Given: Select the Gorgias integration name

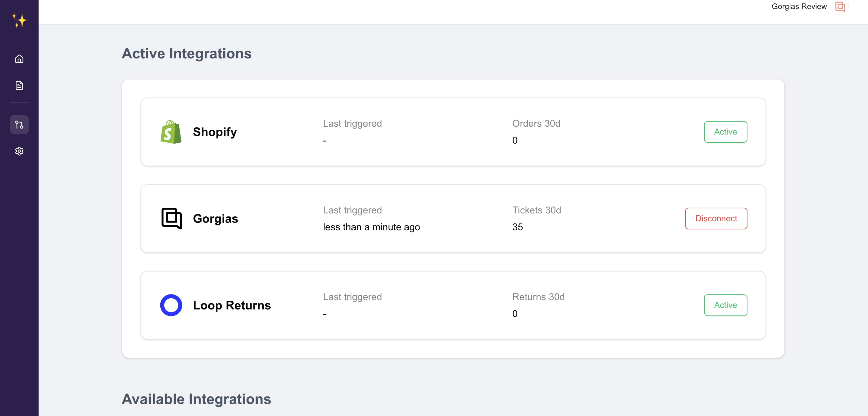Looking at the screenshot, I should [216, 219].
